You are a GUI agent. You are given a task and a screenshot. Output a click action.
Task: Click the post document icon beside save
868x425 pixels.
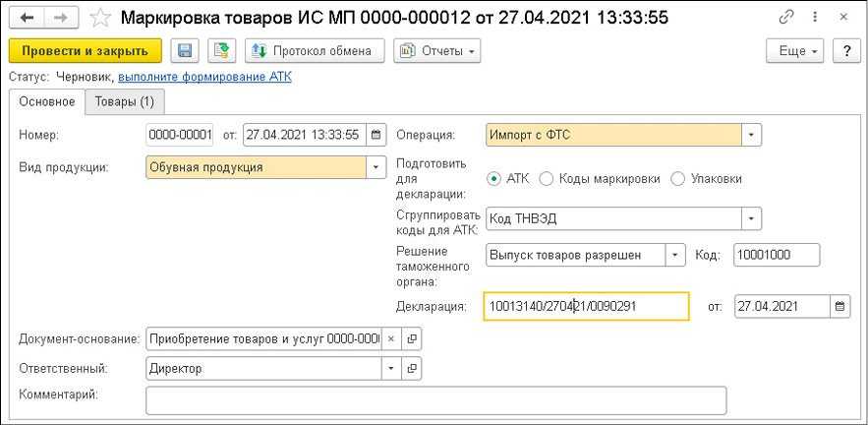[x=222, y=51]
